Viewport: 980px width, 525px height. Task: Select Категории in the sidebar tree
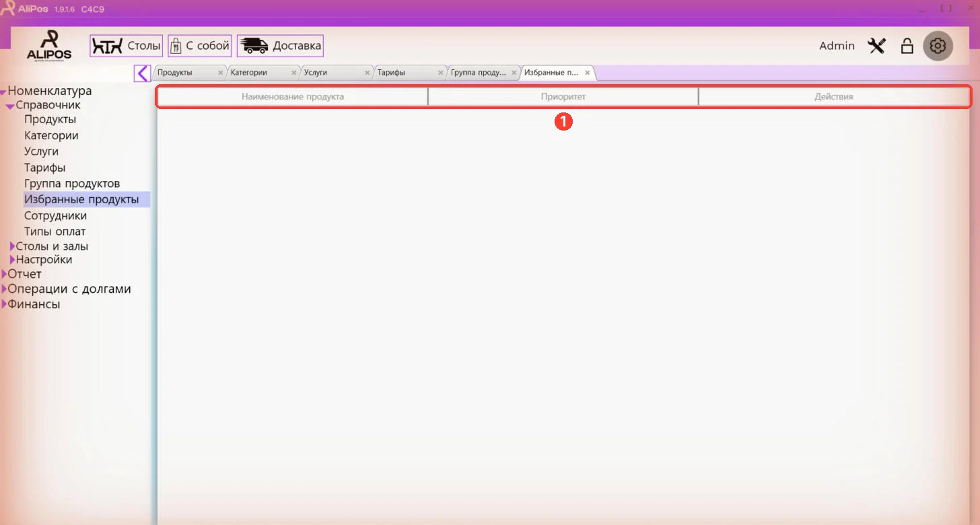click(51, 135)
